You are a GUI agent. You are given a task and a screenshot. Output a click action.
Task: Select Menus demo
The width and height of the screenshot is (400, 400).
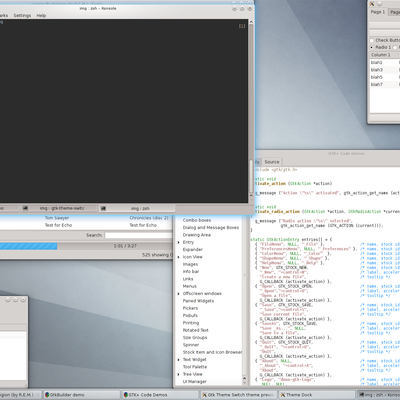point(189,286)
